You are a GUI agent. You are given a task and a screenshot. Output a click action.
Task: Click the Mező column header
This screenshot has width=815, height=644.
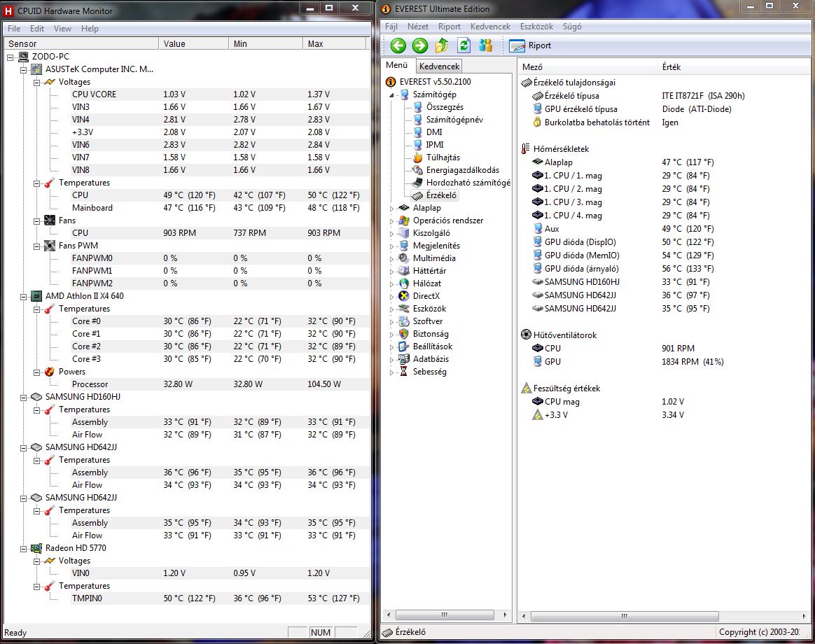coord(587,67)
